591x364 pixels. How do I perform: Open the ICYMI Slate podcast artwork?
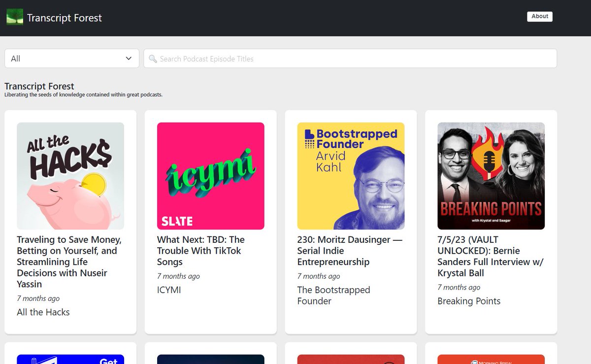click(211, 176)
